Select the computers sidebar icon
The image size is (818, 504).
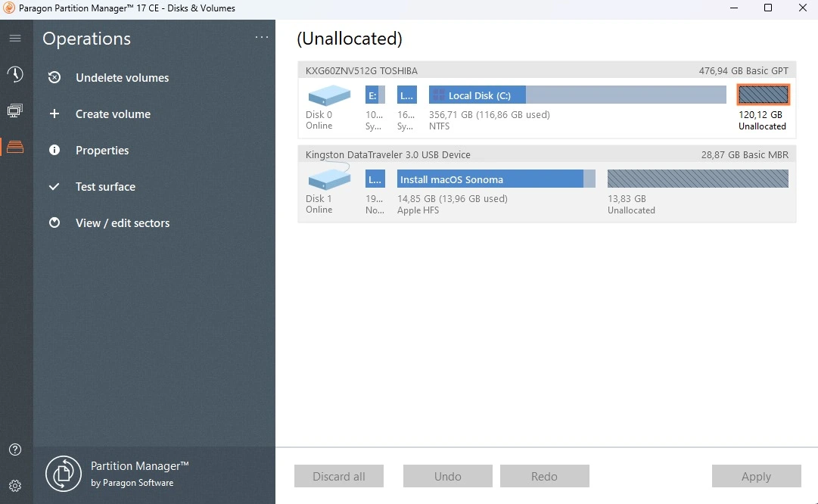pyautogui.click(x=15, y=110)
